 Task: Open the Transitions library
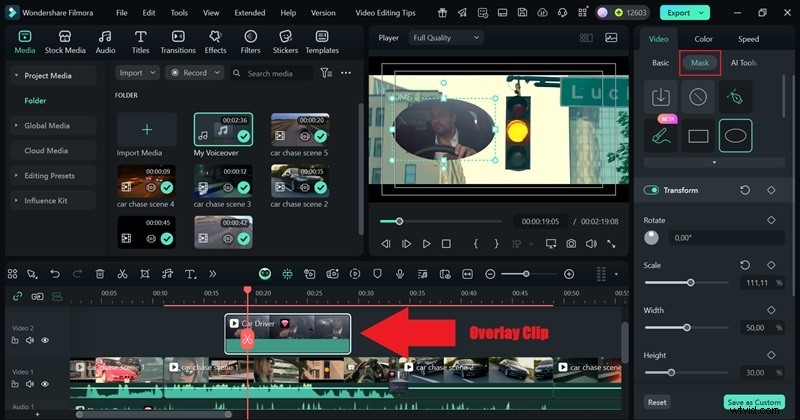(x=178, y=42)
